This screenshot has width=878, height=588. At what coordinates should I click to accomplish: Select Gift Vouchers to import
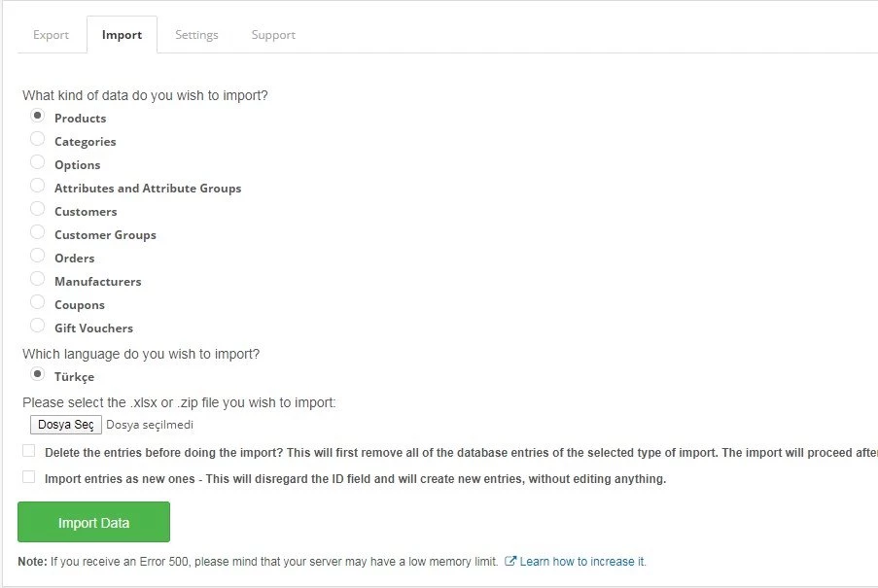(x=38, y=326)
